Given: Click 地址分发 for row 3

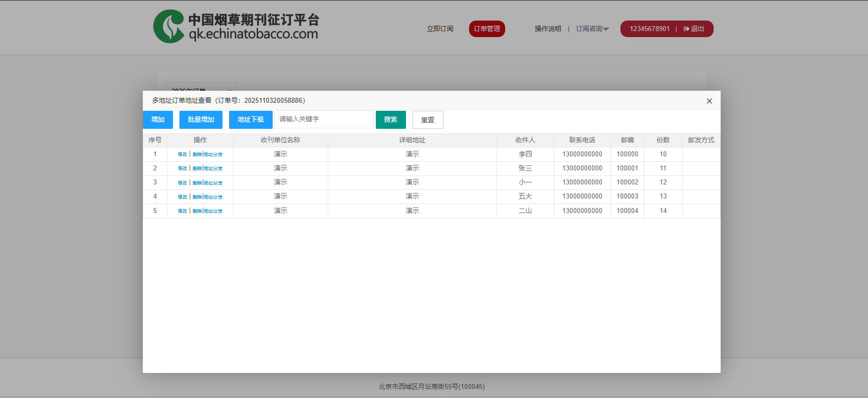Looking at the screenshot, I should [x=213, y=183].
